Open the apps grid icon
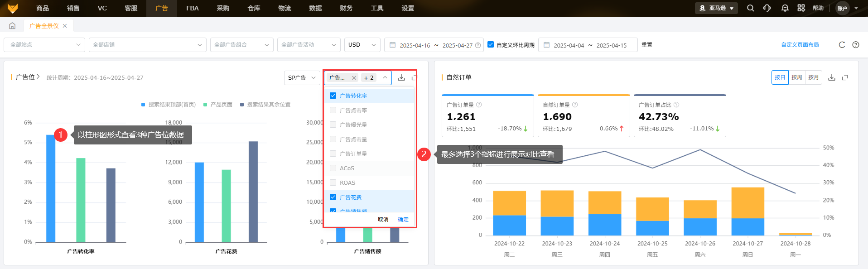Image resolution: width=868 pixels, height=269 pixels. [801, 8]
